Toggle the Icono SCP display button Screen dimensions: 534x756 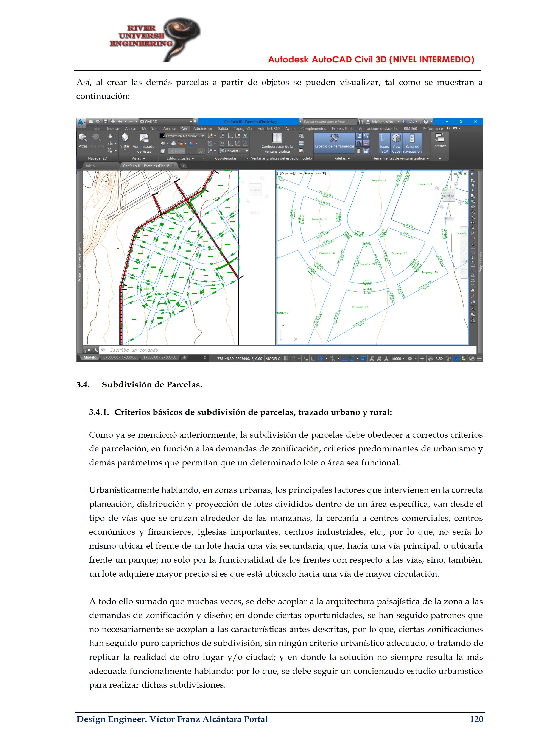(x=384, y=143)
